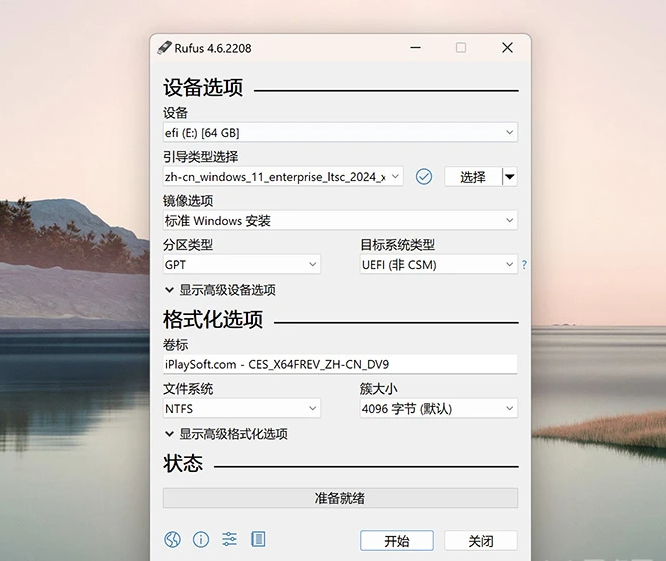The width and height of the screenshot is (666, 561).
Task: Expand 显示高级设备选项
Action: [220, 290]
